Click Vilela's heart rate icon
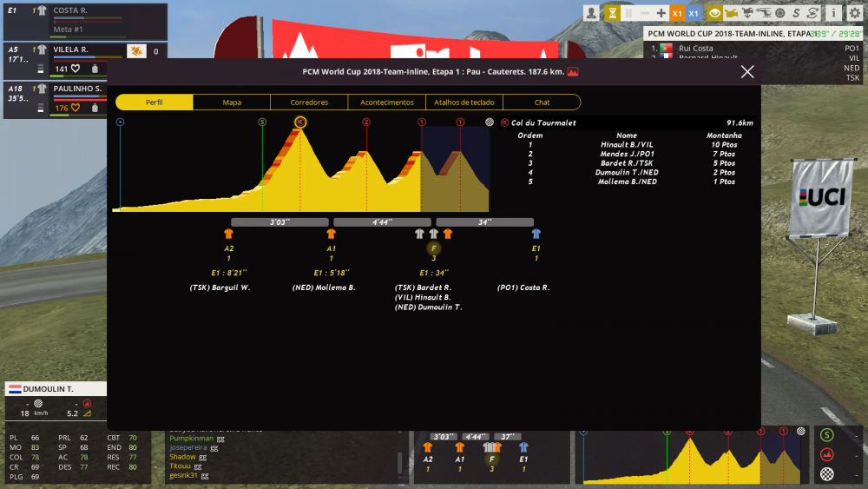Image resolution: width=868 pixels, height=489 pixels. click(76, 69)
